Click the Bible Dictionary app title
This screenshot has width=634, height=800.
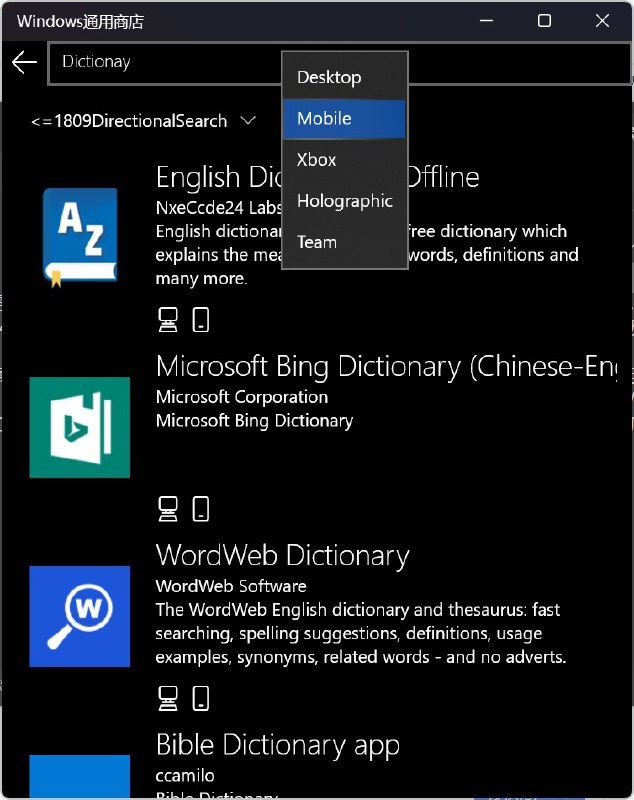tap(277, 745)
